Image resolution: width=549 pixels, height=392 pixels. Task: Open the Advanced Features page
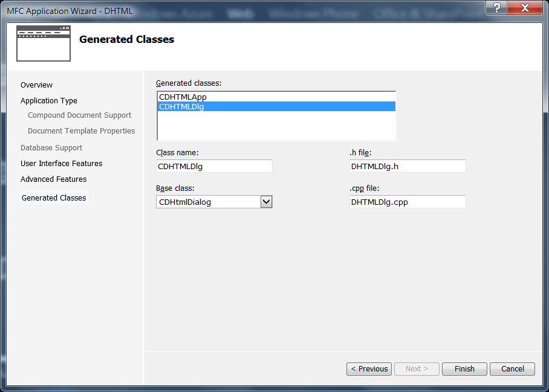[x=54, y=179]
